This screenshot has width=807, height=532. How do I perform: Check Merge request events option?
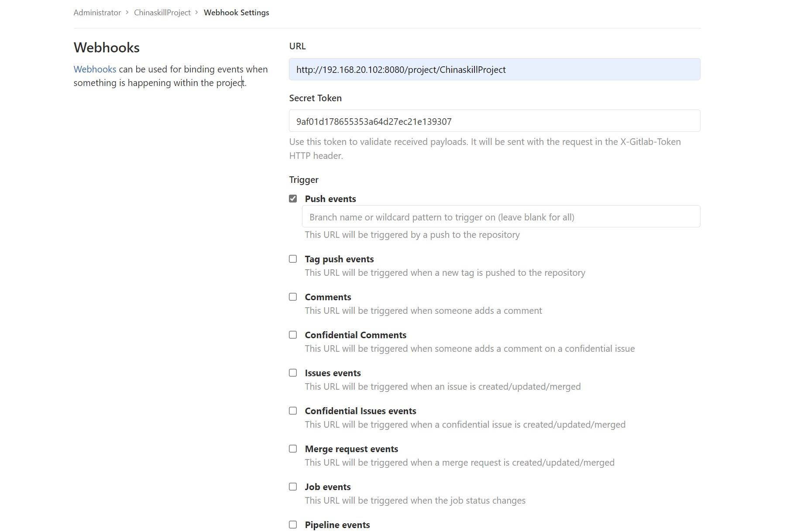(293, 449)
